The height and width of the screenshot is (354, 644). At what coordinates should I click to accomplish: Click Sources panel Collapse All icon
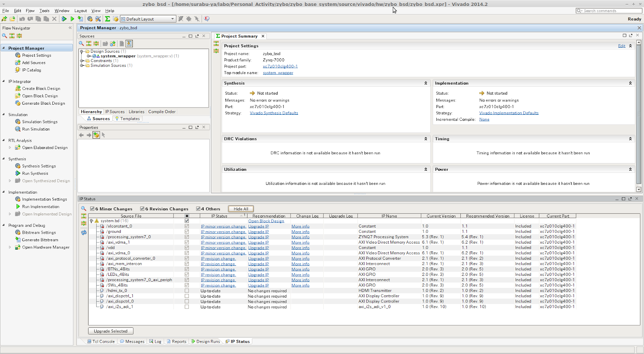89,43
